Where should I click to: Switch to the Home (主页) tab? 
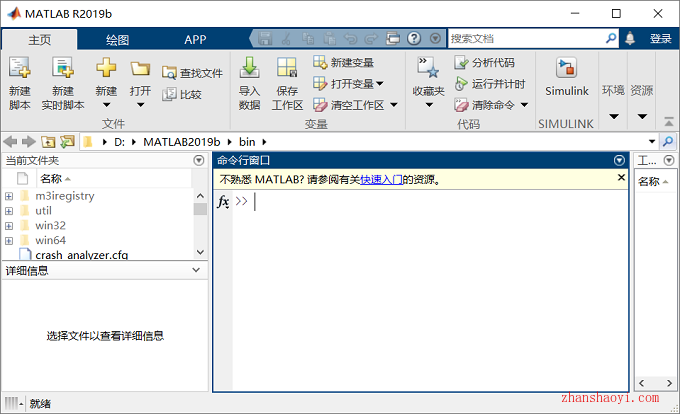pyautogui.click(x=39, y=40)
